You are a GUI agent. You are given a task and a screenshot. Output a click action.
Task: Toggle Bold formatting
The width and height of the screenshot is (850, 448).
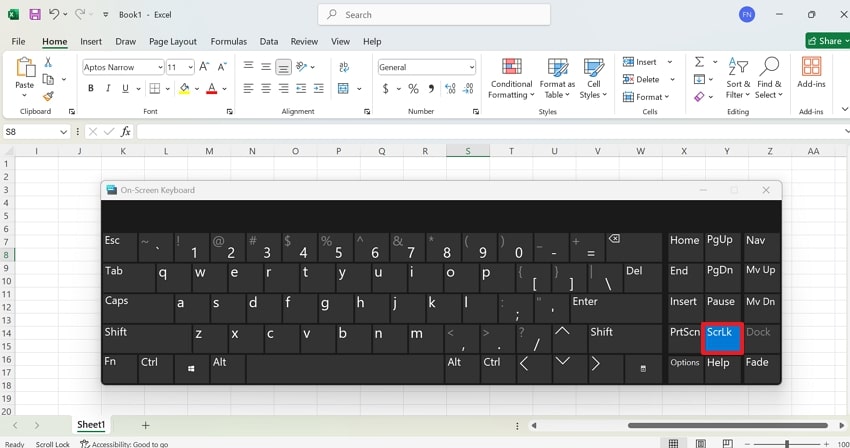(x=91, y=88)
